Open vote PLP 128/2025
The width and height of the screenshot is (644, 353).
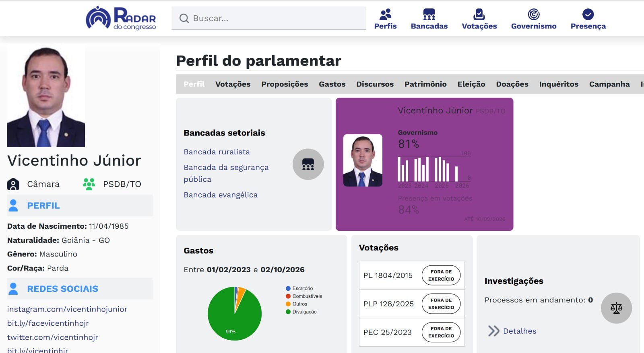point(388,304)
